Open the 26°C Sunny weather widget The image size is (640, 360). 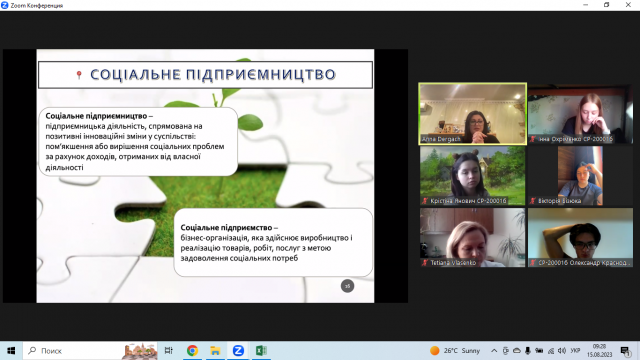click(x=455, y=351)
